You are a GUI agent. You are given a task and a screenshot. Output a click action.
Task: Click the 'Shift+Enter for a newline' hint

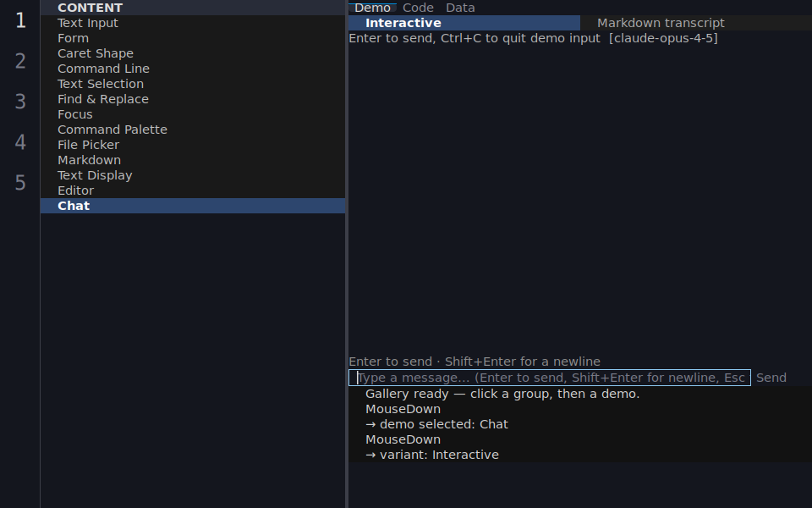[x=523, y=362]
